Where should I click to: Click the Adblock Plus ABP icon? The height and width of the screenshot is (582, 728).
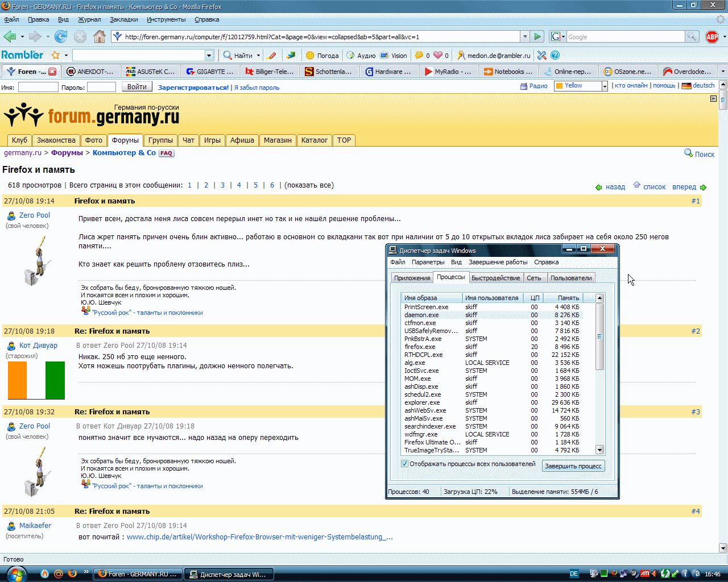tap(712, 37)
